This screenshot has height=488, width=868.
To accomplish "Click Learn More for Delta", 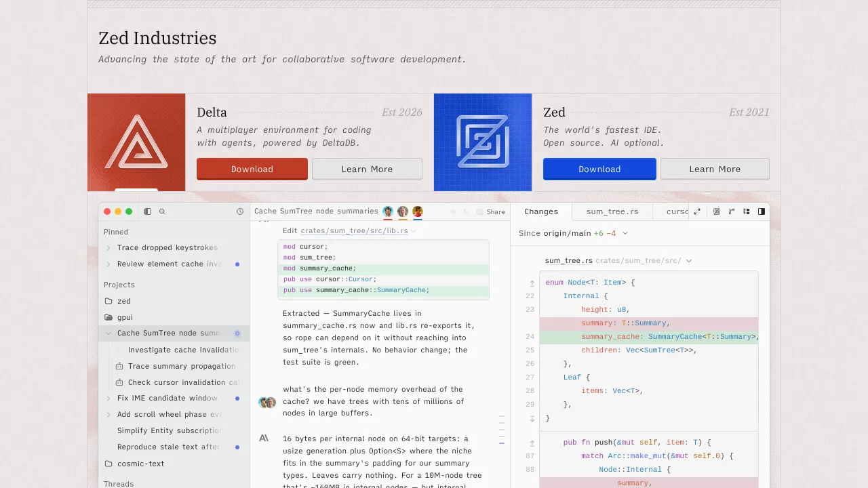I will [367, 169].
